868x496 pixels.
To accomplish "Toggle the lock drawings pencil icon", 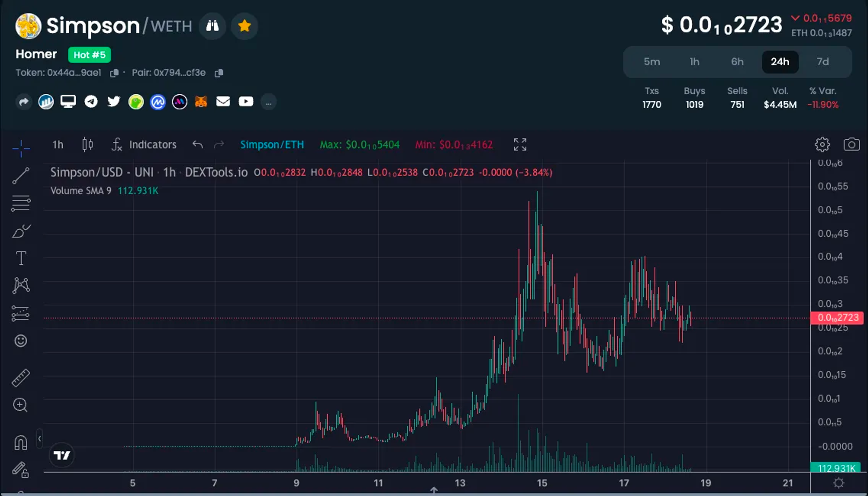I will click(x=21, y=470).
